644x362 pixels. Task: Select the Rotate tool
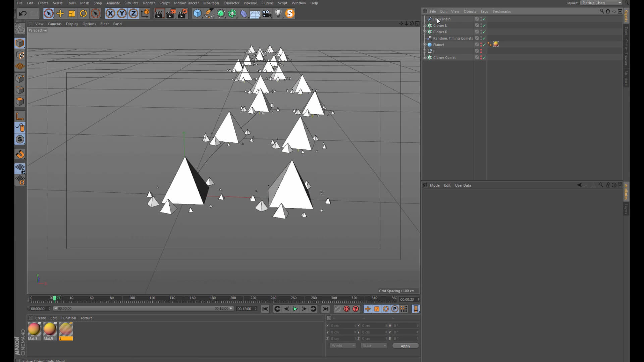click(x=83, y=13)
